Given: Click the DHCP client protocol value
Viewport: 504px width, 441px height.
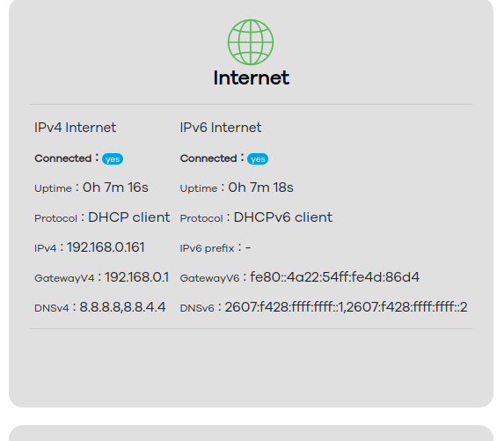Looking at the screenshot, I should click(x=129, y=217).
